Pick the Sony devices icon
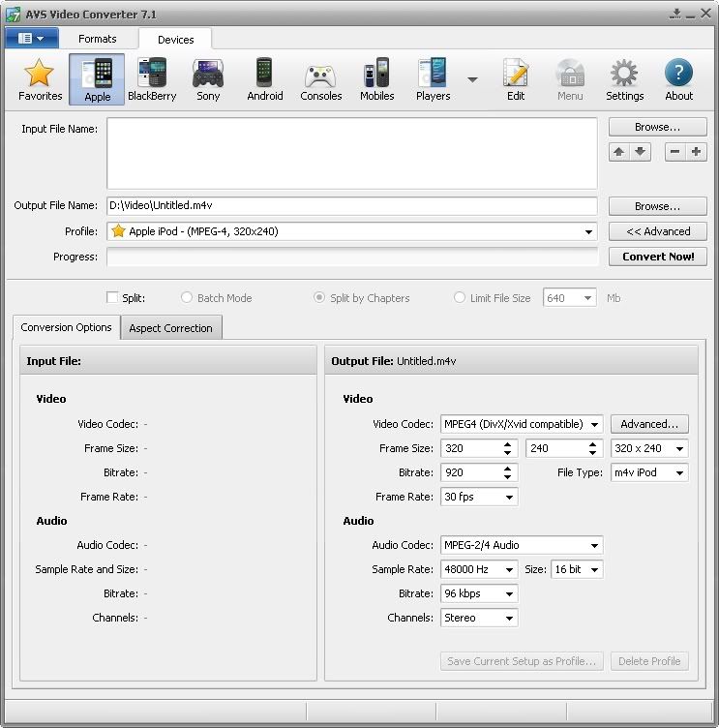Image resolution: width=719 pixels, height=728 pixels. coord(208,79)
